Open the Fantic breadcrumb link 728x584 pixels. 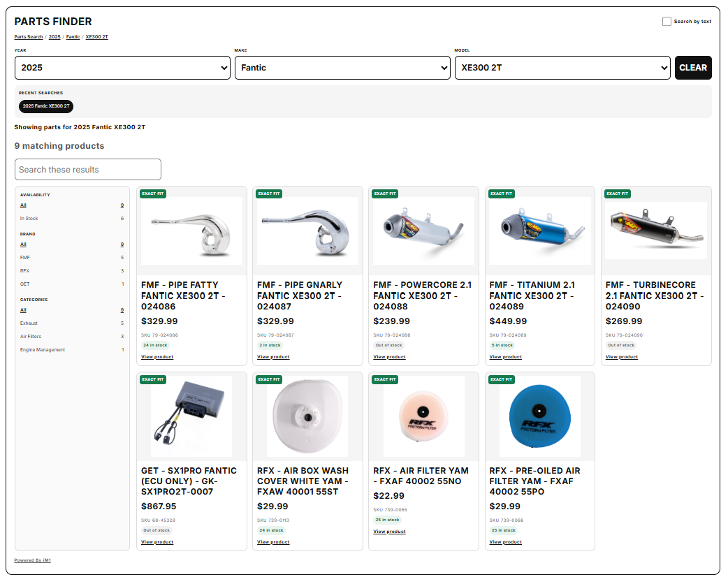point(73,36)
